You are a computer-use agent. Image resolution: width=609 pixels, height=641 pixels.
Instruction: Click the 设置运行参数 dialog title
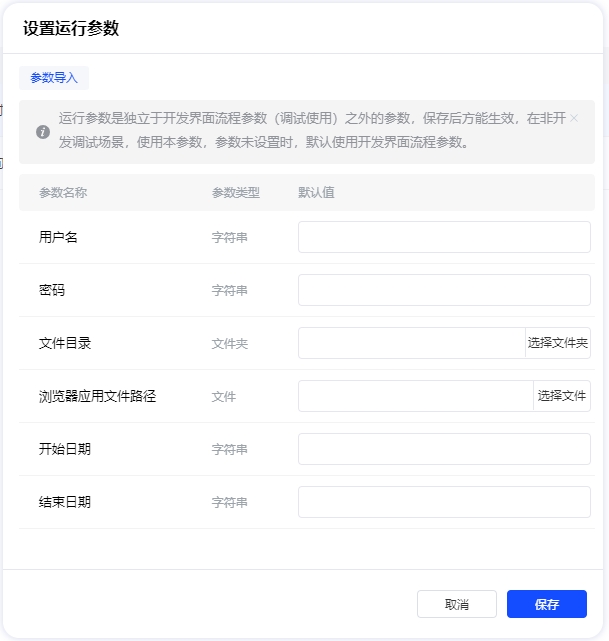(71, 28)
